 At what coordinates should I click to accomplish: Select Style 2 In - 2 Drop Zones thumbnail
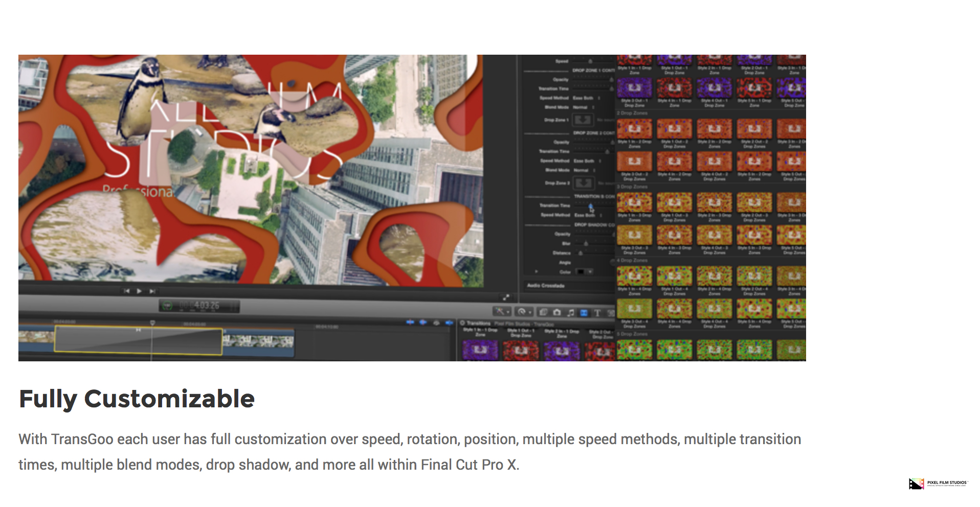[714, 129]
